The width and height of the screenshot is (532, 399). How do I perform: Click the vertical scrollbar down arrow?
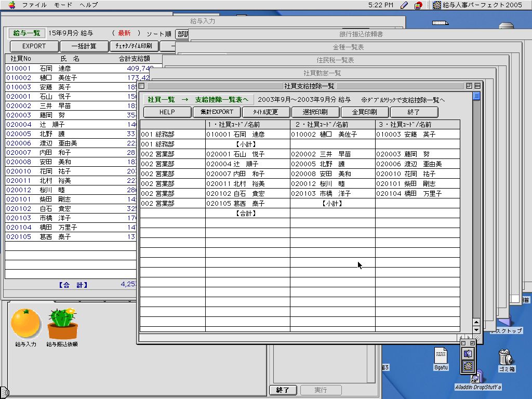coord(476,330)
